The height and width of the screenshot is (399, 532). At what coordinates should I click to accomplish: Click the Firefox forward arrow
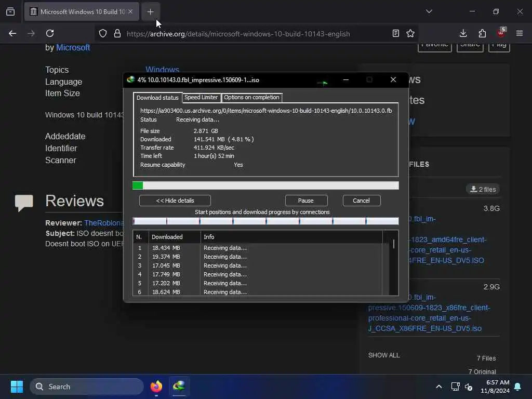(31, 33)
